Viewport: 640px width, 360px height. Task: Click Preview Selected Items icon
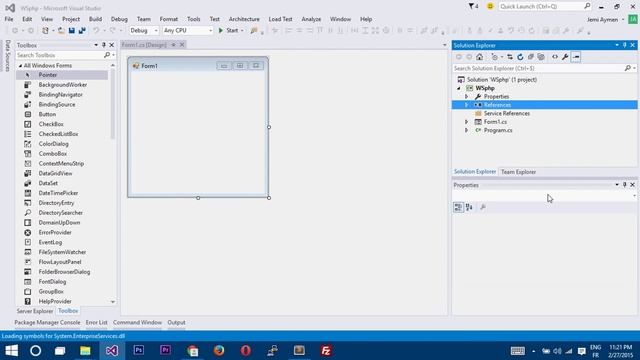pyautogui.click(x=576, y=57)
